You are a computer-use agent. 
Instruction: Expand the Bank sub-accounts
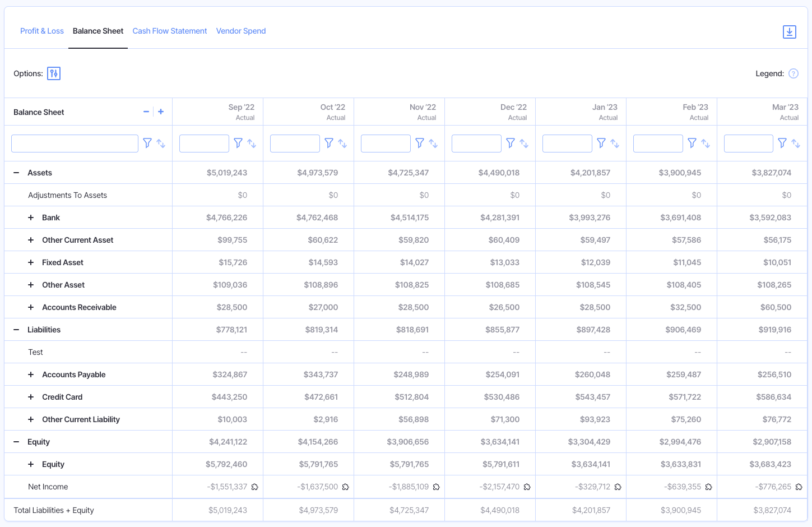pos(31,218)
